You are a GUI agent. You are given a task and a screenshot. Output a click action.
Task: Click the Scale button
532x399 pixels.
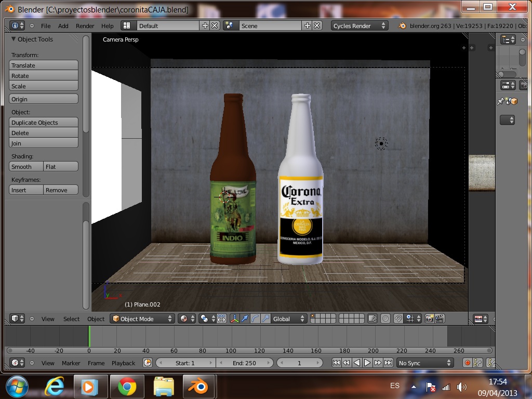click(x=44, y=86)
